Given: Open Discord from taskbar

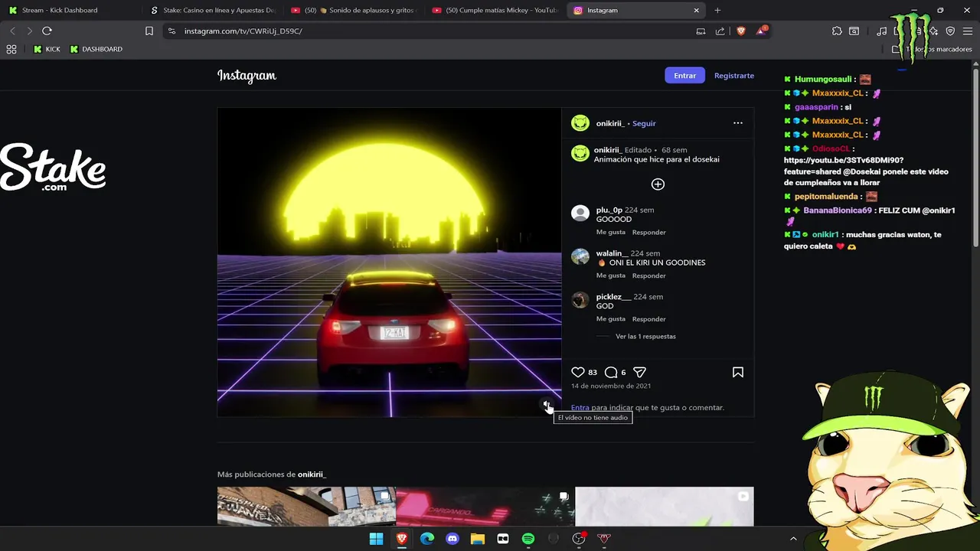Looking at the screenshot, I should (x=452, y=539).
